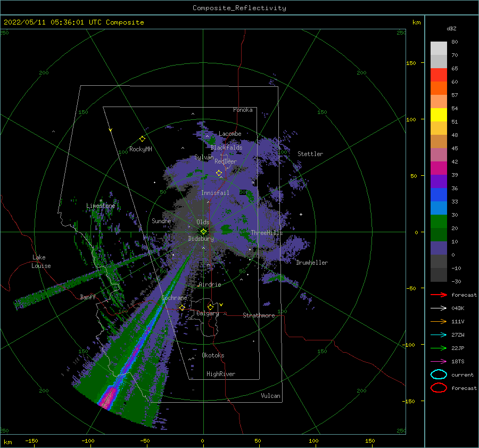Image resolution: width=479 pixels, height=448 pixels.
Task: Click the 18TS legend text
Action: (x=458, y=362)
